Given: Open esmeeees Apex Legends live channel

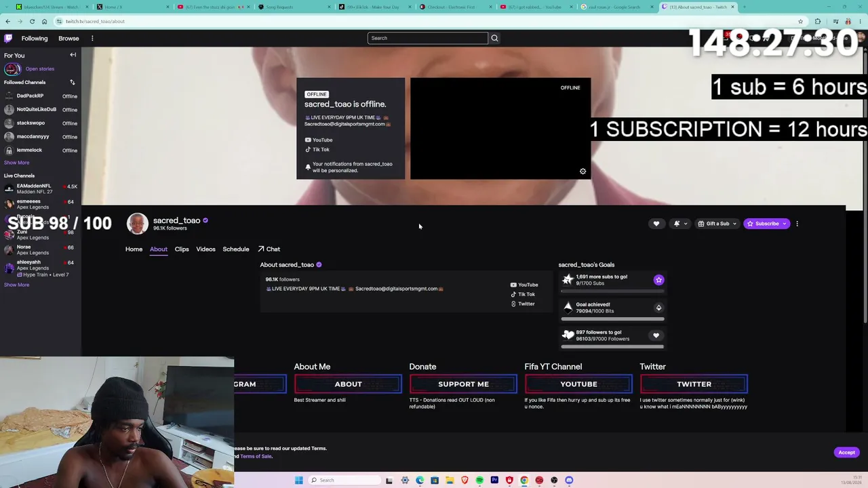Looking at the screenshot, I should (x=41, y=204).
